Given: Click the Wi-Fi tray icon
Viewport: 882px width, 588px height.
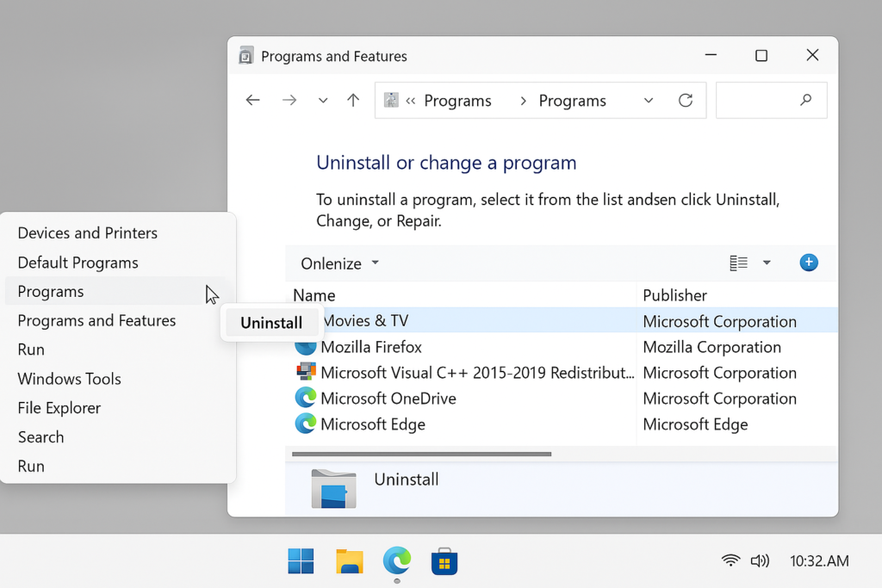Looking at the screenshot, I should (x=730, y=560).
